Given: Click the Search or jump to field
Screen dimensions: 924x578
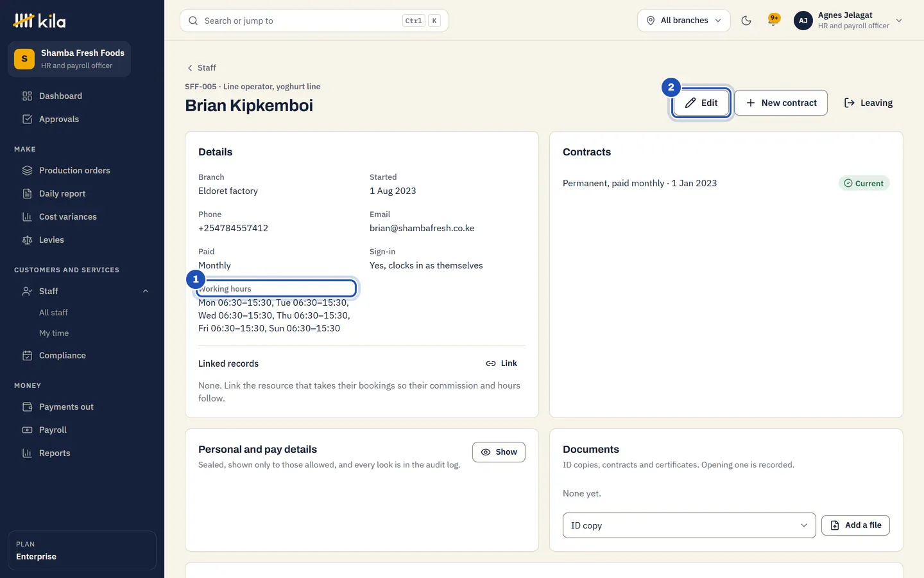Looking at the screenshot, I should (314, 21).
